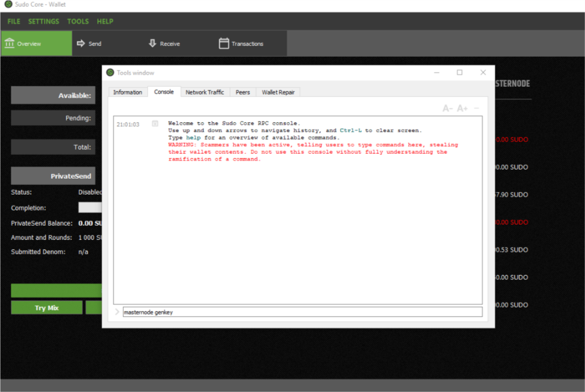Click the Submitted Denom n/a value
Viewport: 585px width, 392px height.
click(83, 252)
